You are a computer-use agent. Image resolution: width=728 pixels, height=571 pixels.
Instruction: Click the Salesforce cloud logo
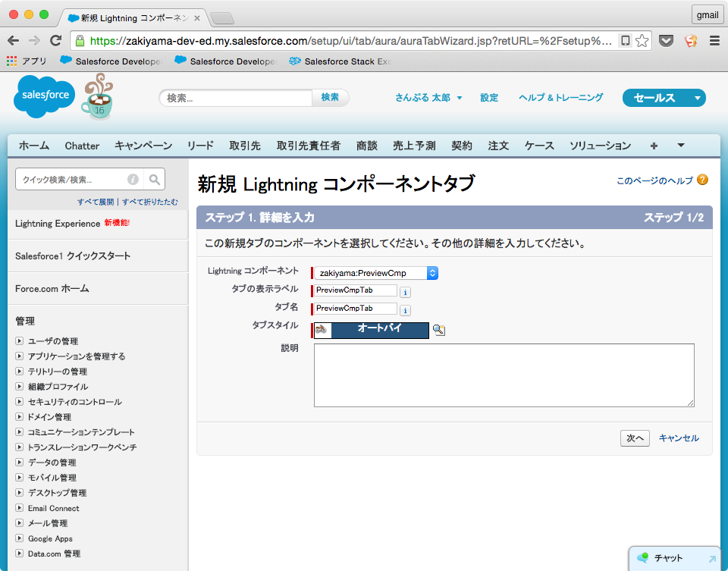tap(44, 96)
